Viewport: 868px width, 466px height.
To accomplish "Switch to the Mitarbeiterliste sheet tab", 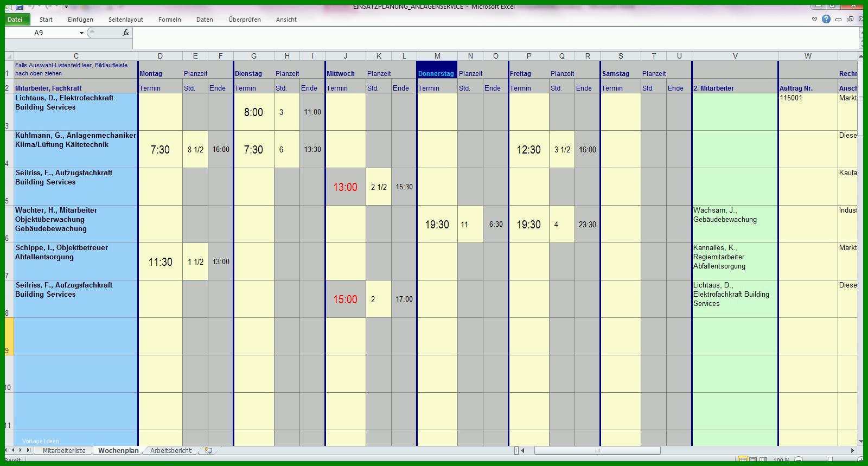I will [x=64, y=451].
